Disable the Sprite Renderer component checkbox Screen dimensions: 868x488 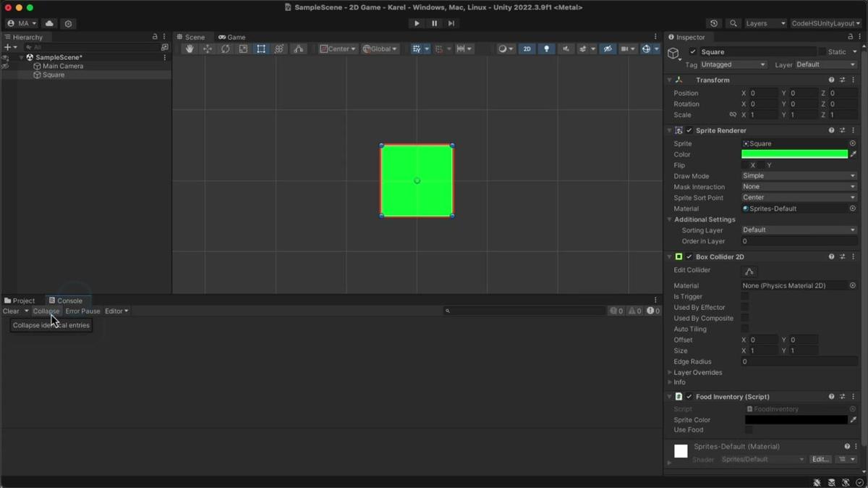[689, 130]
